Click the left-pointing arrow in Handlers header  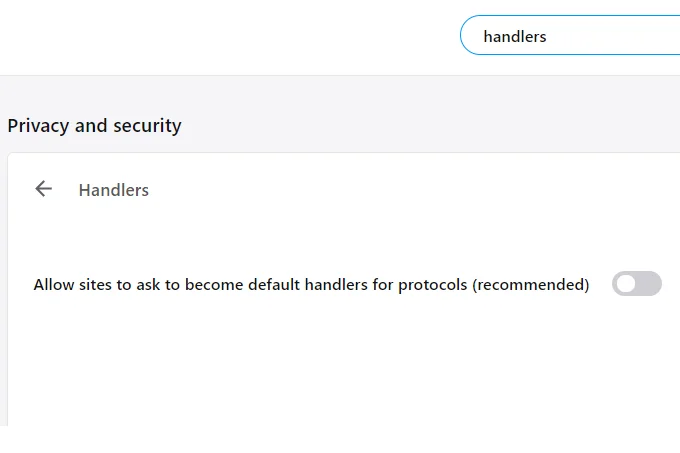(43, 189)
